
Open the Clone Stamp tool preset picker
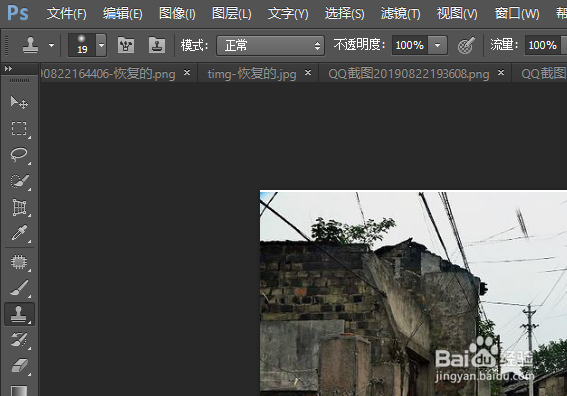pos(51,45)
